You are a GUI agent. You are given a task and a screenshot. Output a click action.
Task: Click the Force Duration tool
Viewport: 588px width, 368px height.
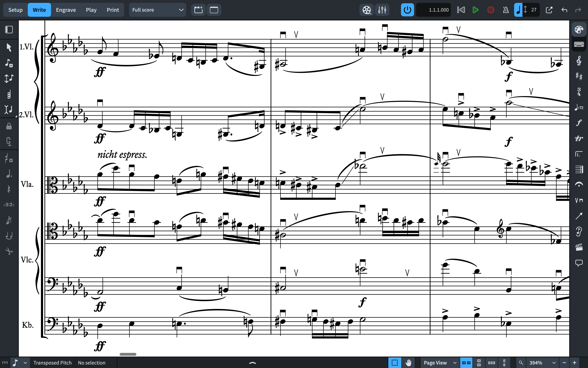[9, 141]
